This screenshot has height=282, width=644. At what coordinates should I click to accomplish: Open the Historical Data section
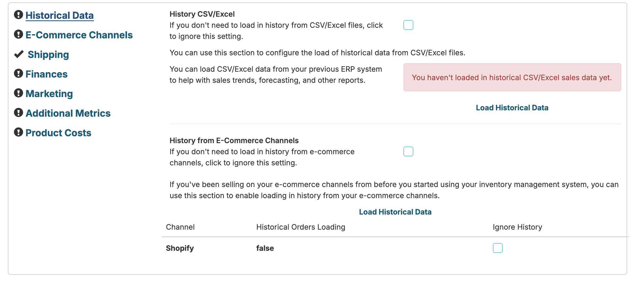point(60,15)
